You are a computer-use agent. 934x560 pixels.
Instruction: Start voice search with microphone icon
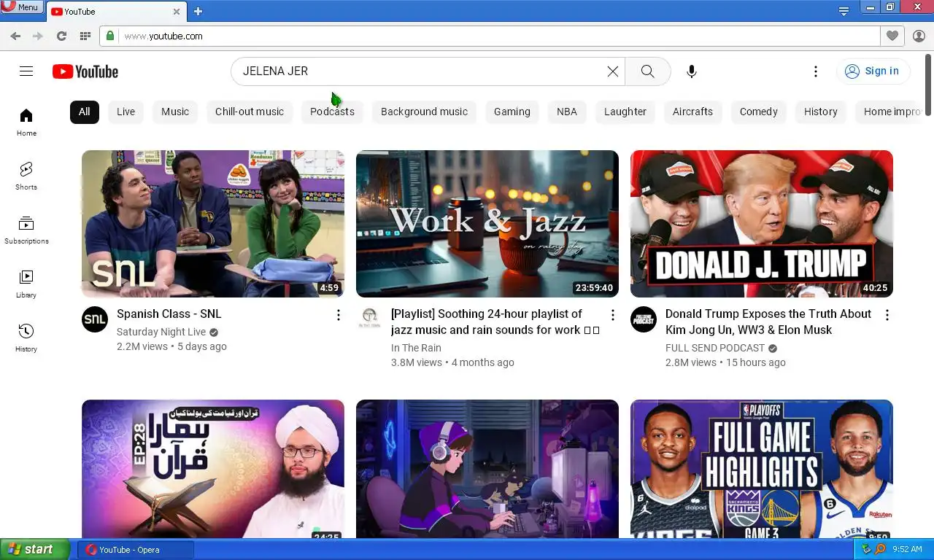[x=692, y=71]
